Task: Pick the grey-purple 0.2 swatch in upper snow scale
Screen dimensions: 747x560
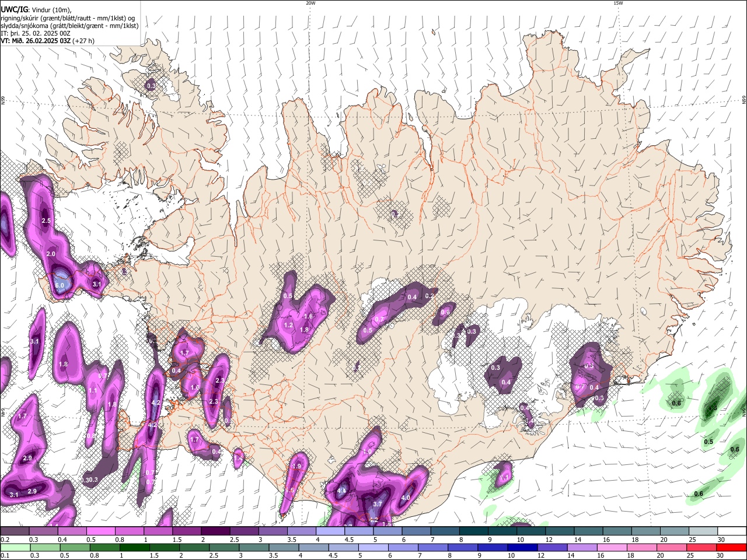Action: point(15,531)
